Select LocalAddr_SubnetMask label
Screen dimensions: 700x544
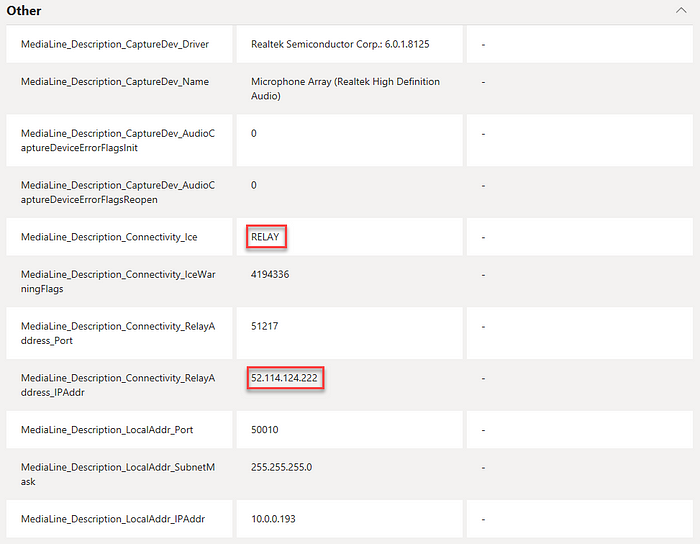point(118,474)
